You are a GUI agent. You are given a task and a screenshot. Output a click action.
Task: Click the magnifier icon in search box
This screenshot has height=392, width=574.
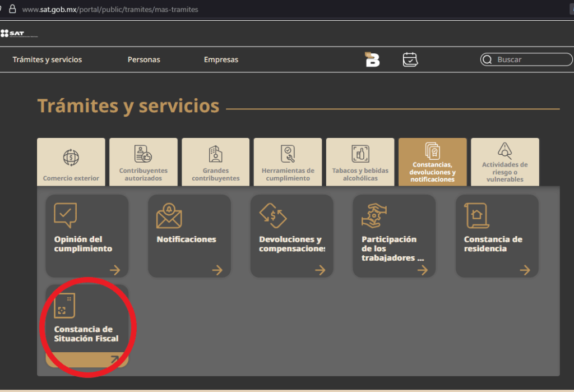pyautogui.click(x=487, y=59)
